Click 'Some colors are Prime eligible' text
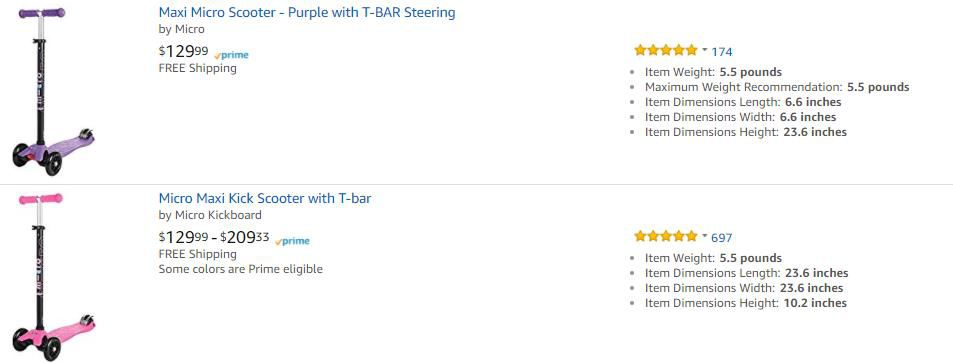 [x=241, y=269]
